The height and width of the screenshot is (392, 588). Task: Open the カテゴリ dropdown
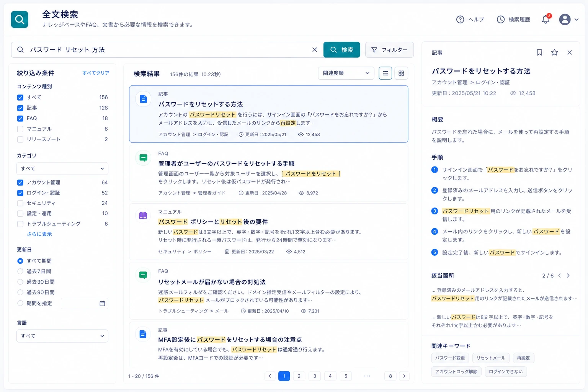tap(62, 168)
